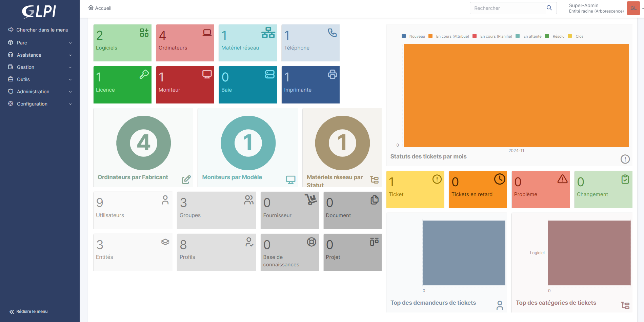Toggle the Résolu legend item
This screenshot has height=322, width=644.
(x=555, y=36)
